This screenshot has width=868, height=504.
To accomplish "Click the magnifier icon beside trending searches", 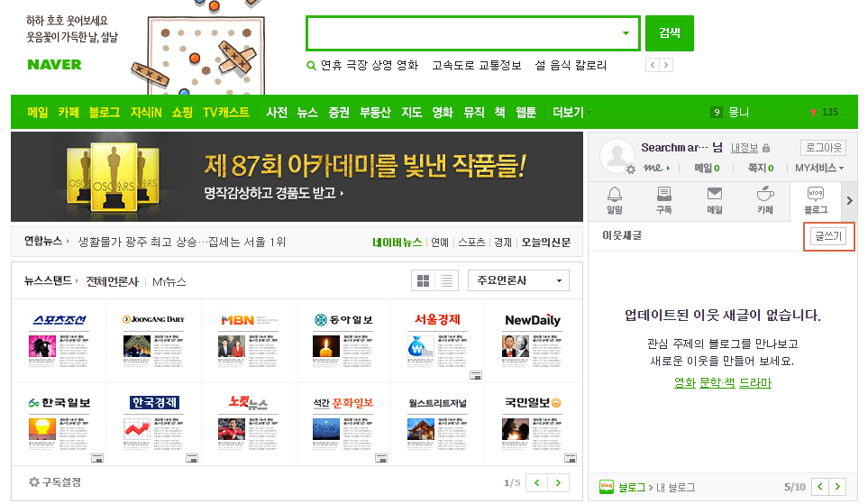I will (x=311, y=66).
